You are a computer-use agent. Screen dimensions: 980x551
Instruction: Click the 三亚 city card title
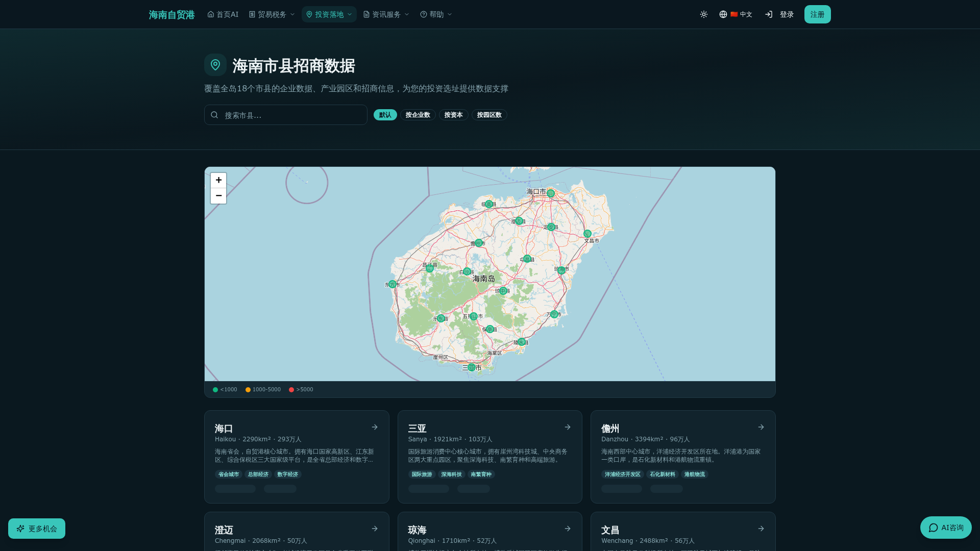click(418, 429)
